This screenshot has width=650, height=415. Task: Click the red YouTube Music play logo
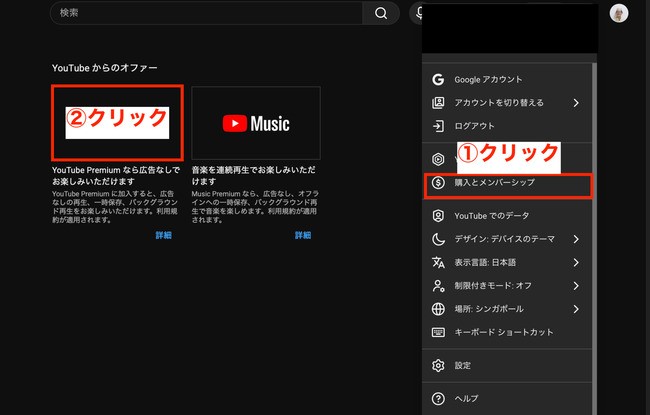click(x=235, y=124)
